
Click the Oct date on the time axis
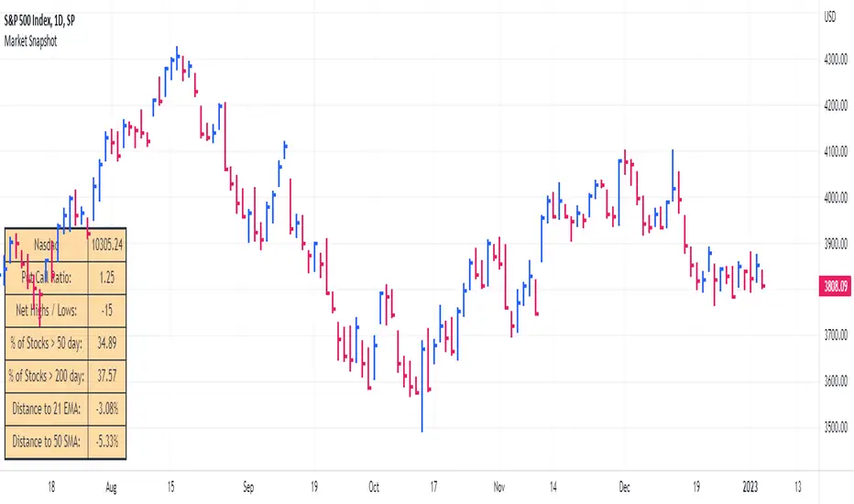(373, 489)
